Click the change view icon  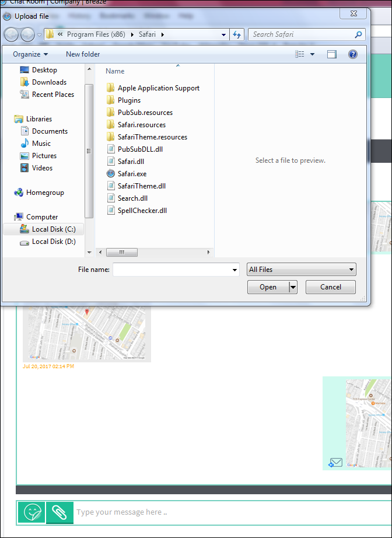coord(300,54)
